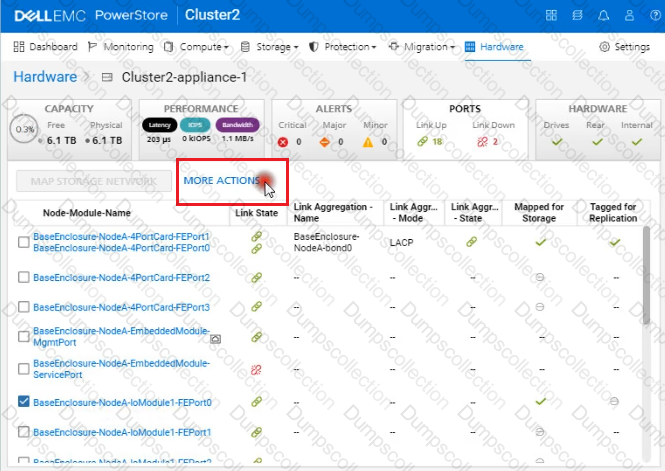This screenshot has width=665, height=471.
Task: Click the Critical alerts red icon
Action: (281, 142)
